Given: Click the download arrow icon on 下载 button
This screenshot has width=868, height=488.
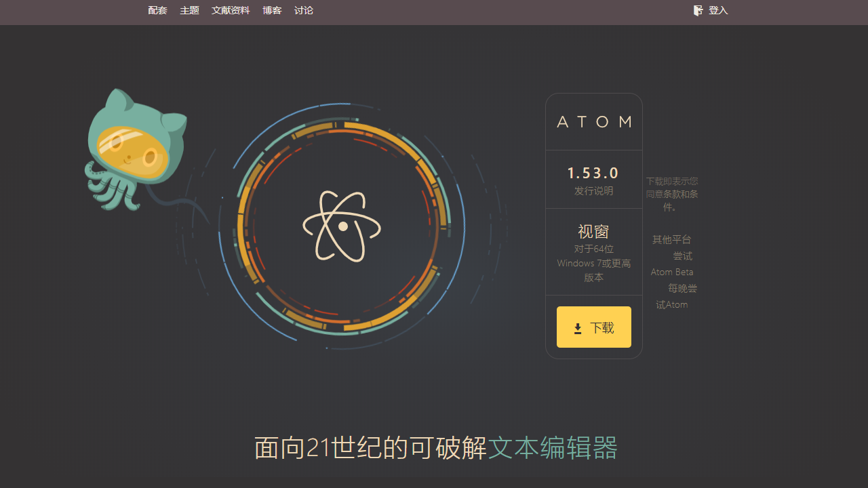Looking at the screenshot, I should [577, 328].
